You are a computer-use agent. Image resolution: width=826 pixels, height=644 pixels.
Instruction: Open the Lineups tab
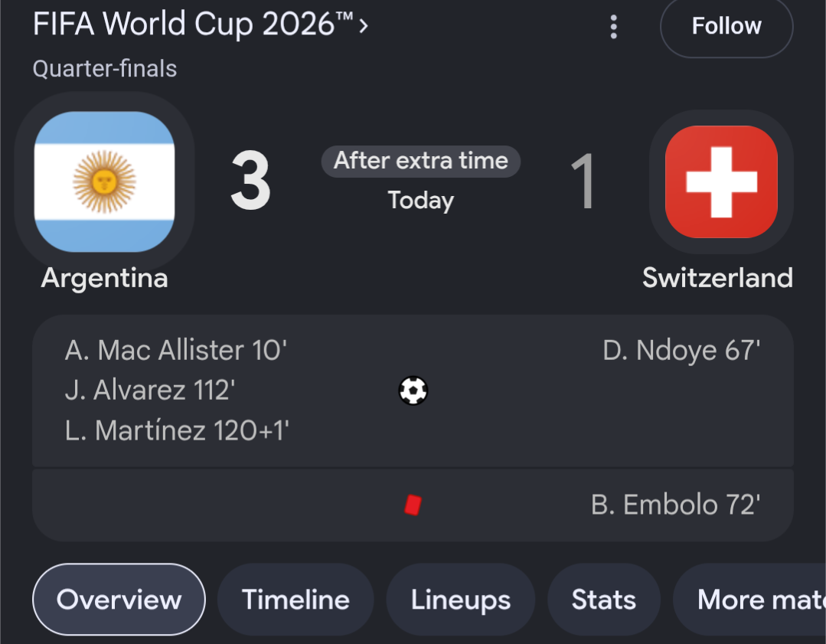(x=460, y=600)
